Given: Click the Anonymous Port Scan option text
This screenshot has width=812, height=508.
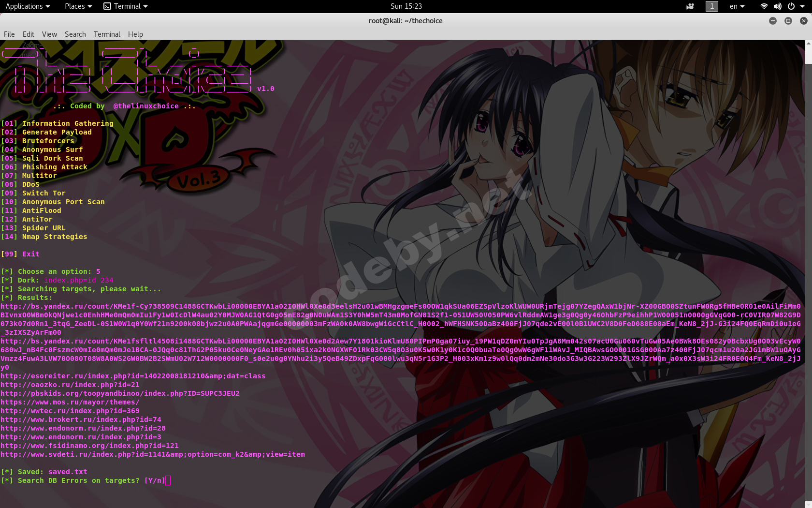Looking at the screenshot, I should coord(63,202).
